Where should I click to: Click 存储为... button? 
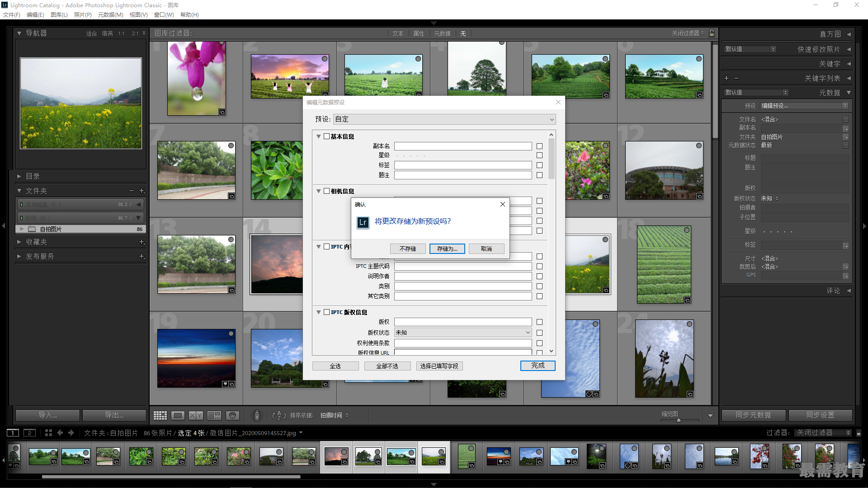click(x=447, y=249)
